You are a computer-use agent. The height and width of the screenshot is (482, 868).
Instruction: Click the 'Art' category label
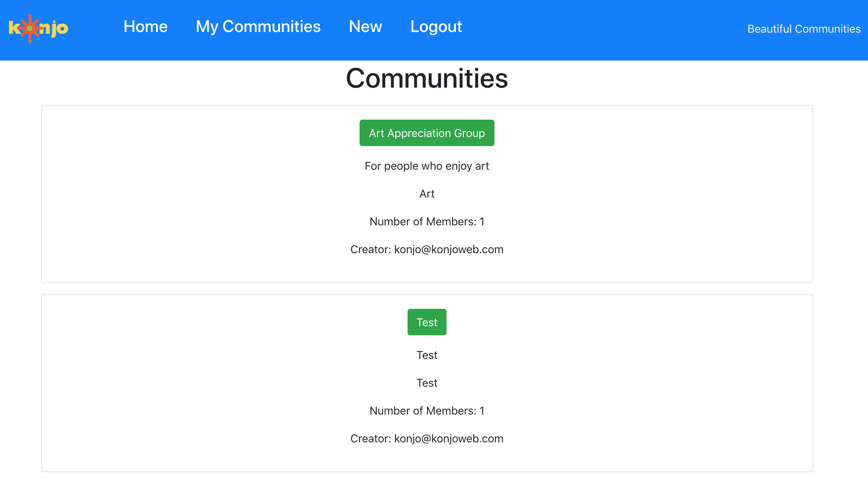[x=427, y=194]
